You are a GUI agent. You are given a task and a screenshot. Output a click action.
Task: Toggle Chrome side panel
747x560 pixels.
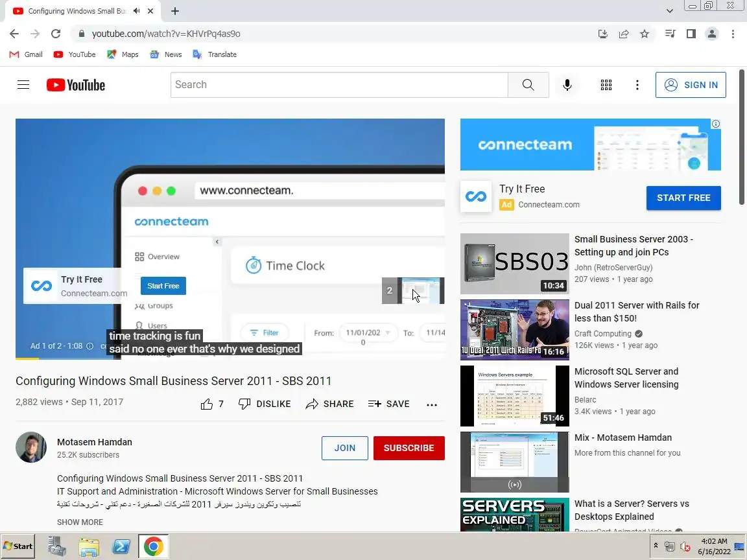click(x=691, y=34)
